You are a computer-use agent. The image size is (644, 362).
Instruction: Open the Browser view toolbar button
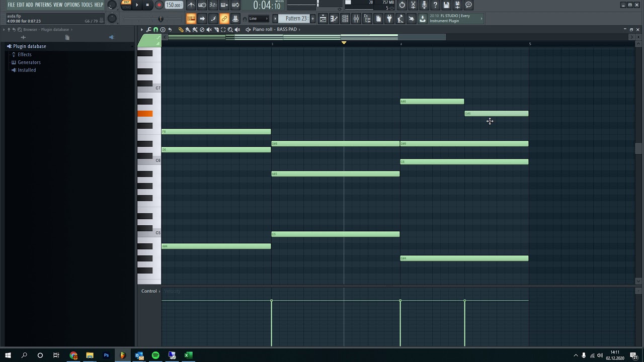pyautogui.click(x=367, y=19)
